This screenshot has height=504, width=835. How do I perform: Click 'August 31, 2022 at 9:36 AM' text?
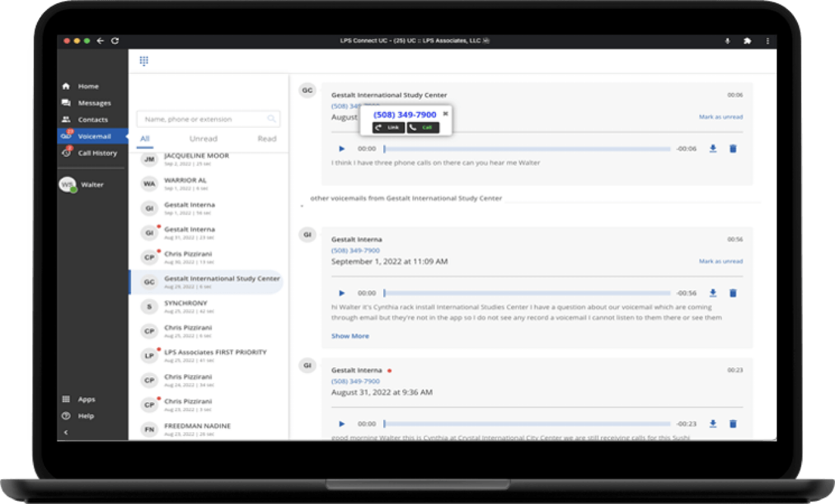[382, 393]
